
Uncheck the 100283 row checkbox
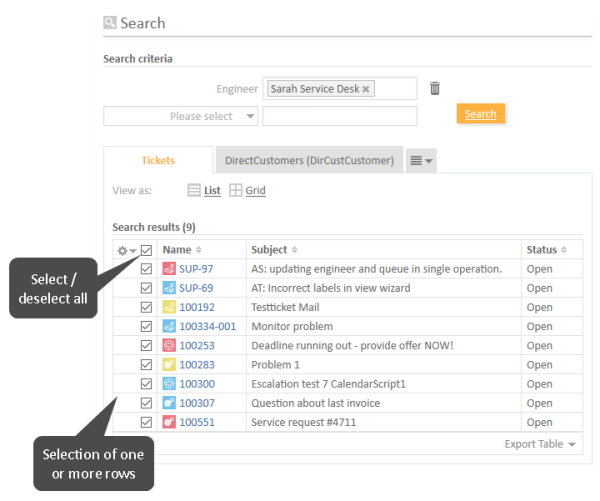[x=146, y=364]
